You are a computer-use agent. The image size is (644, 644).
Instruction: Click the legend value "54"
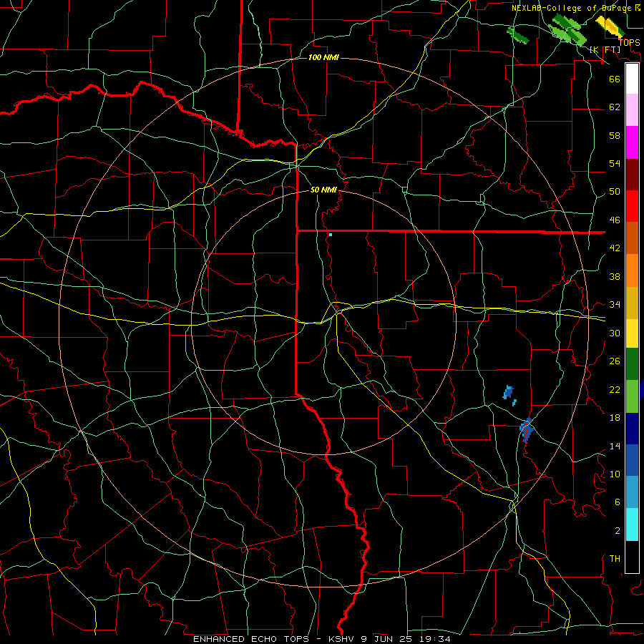(x=615, y=163)
